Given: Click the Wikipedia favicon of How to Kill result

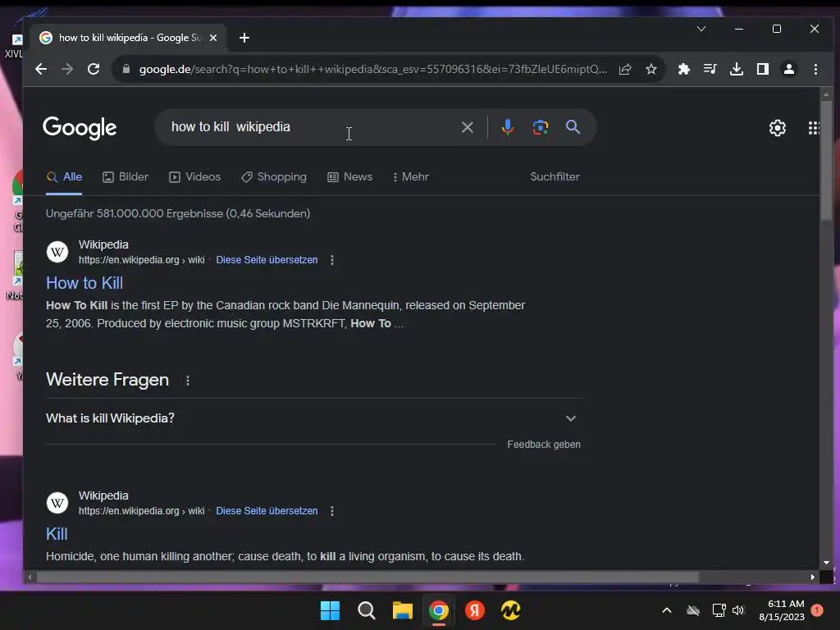Looking at the screenshot, I should click(57, 252).
